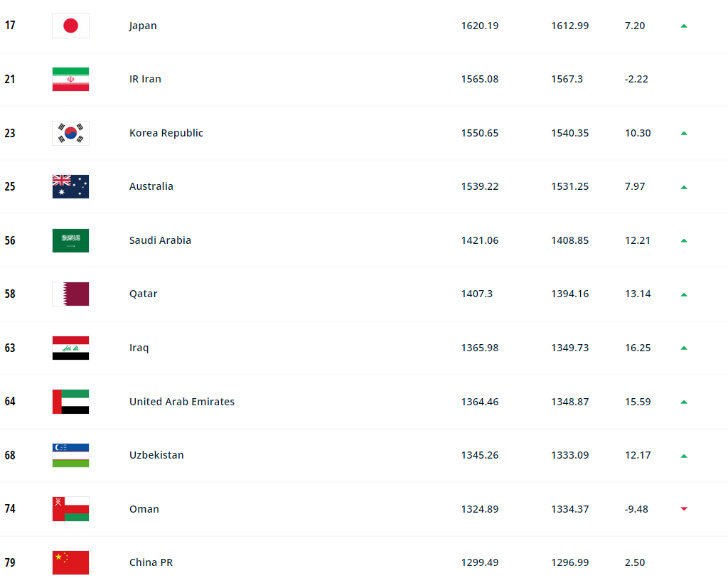Click the Saudi Arabia flag icon
Image resolution: width=728 pixels, height=588 pixels.
point(70,240)
